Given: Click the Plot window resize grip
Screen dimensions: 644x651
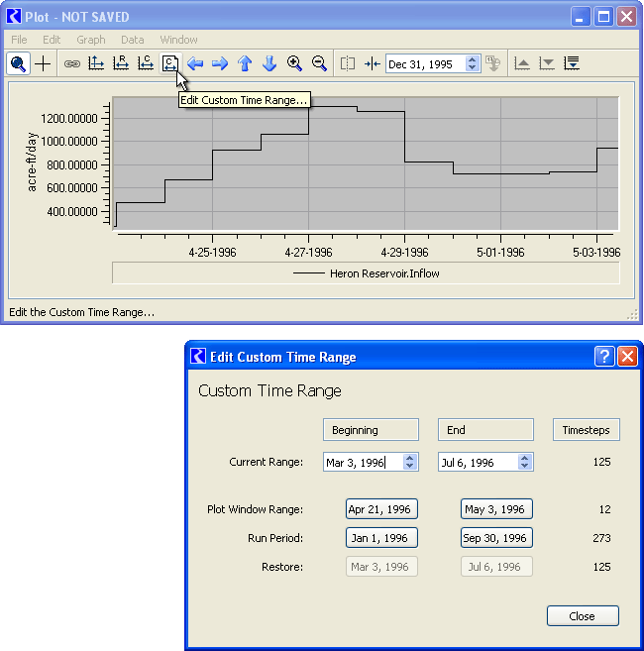Looking at the screenshot, I should pos(632,314).
